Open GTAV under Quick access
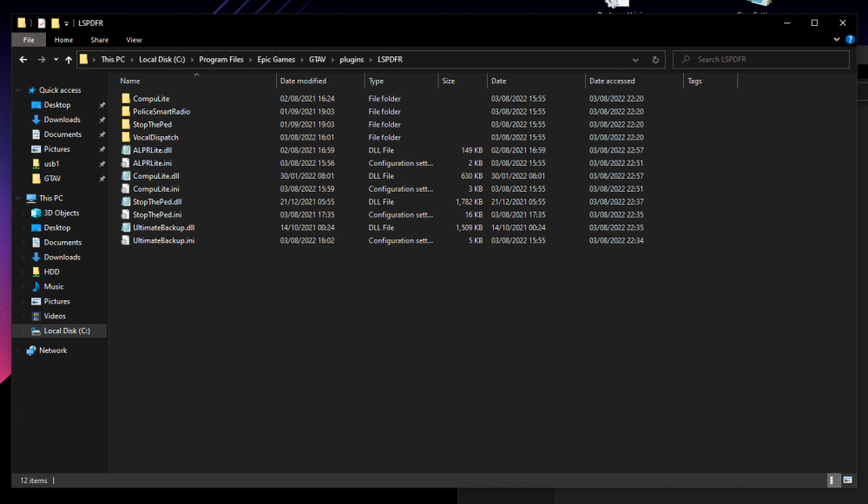The image size is (868, 504). pyautogui.click(x=52, y=179)
